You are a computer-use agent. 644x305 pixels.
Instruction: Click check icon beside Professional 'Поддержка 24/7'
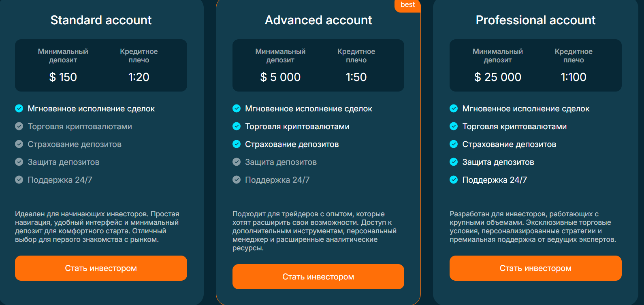coord(454,179)
